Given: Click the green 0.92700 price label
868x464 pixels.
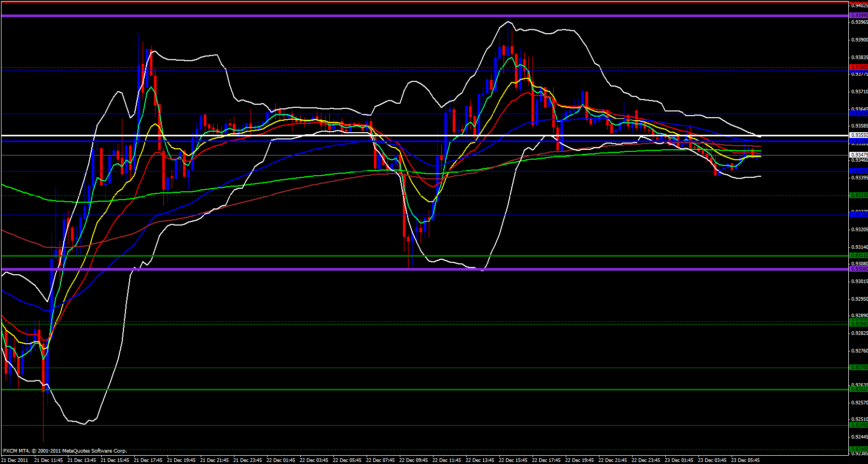Looking at the screenshot, I should [859, 368].
